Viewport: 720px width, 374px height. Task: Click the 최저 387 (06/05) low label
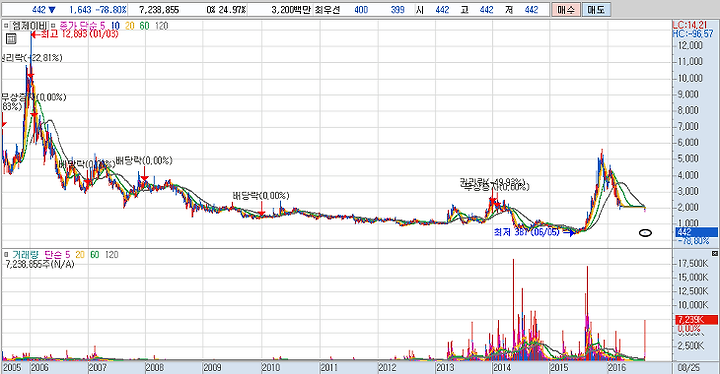[x=527, y=232]
